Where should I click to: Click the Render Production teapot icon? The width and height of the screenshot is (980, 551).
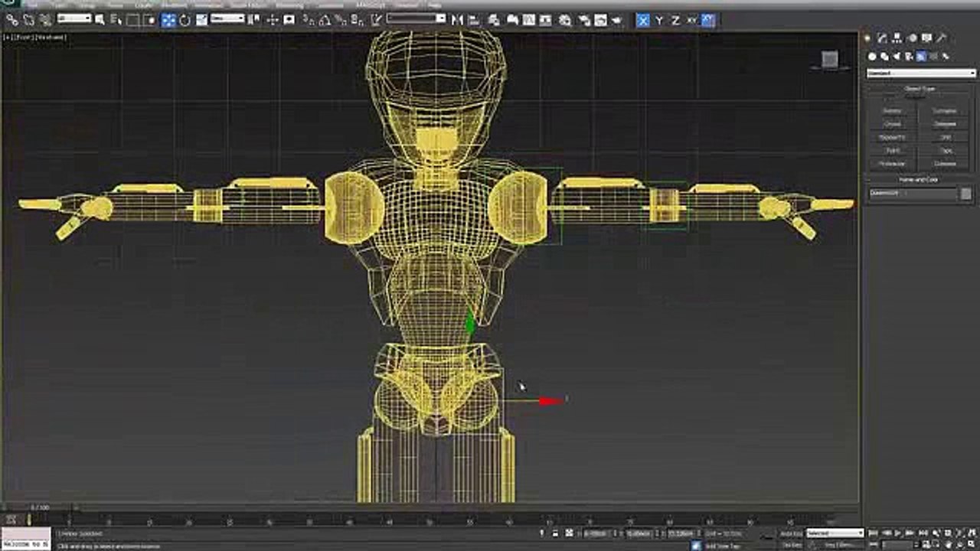coord(617,20)
